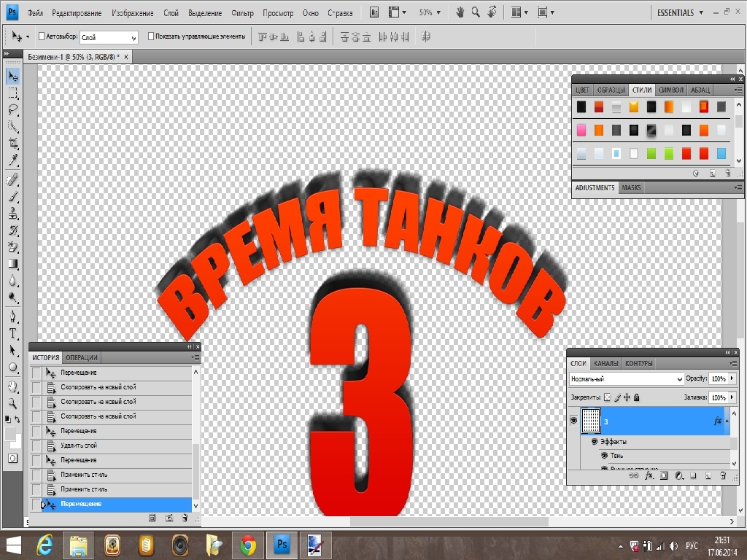The image size is (747, 560).
Task: Click the foreground color swatch
Action: 10,433
